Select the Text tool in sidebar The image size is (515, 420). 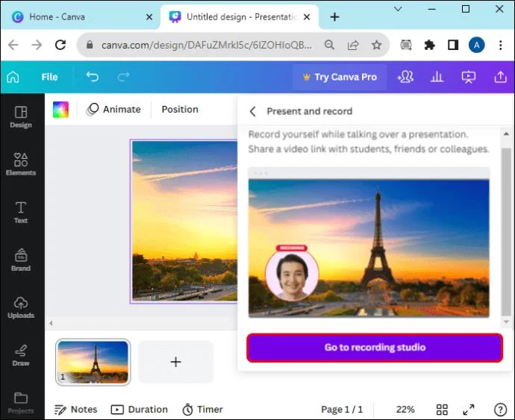point(21,213)
